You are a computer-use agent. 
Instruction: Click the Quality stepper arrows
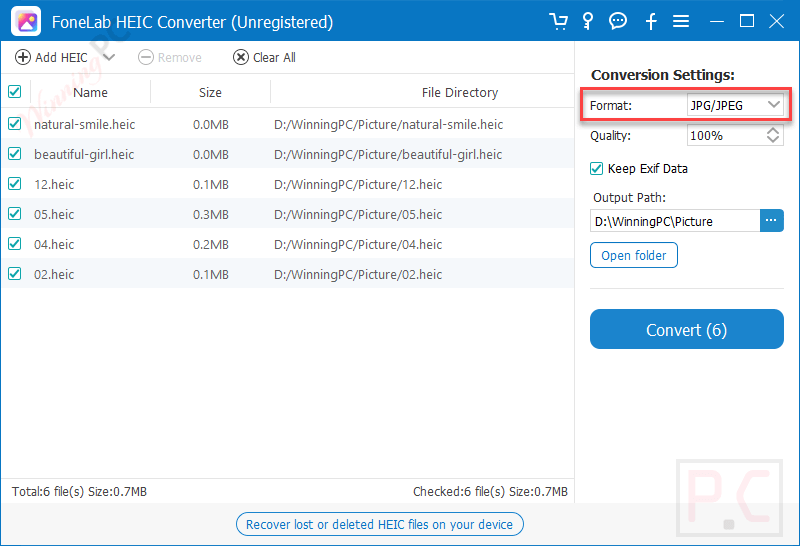[x=773, y=135]
